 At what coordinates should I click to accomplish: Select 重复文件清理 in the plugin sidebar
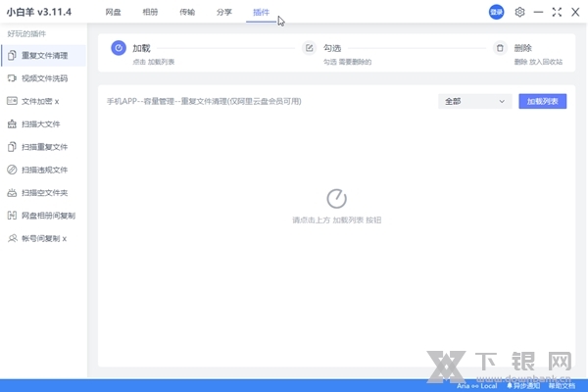pyautogui.click(x=44, y=56)
